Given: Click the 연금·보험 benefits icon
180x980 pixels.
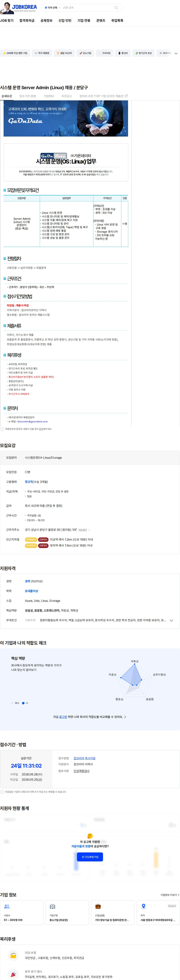Looking at the screenshot, I should [x=13, y=955].
